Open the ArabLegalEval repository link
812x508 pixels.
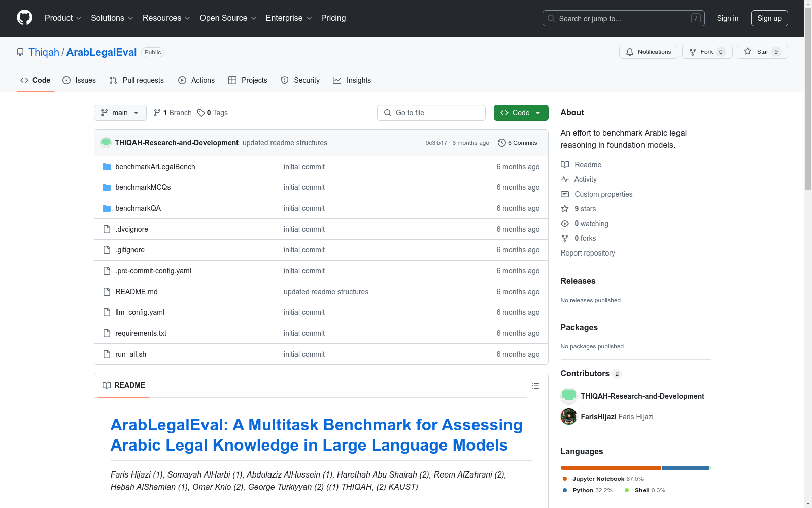click(x=101, y=52)
